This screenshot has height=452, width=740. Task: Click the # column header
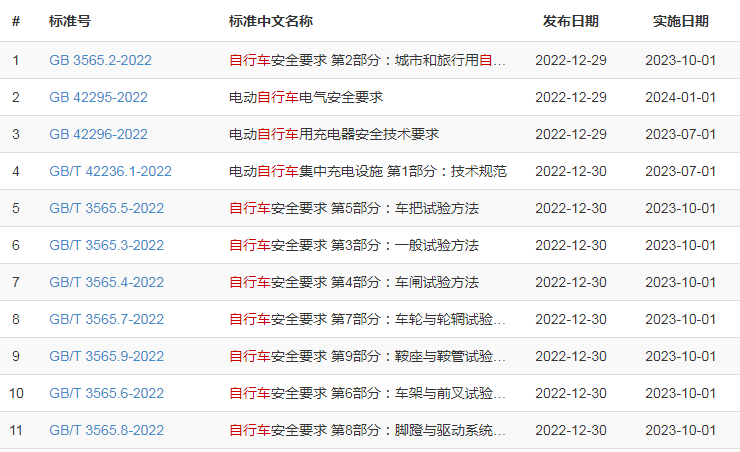16,21
